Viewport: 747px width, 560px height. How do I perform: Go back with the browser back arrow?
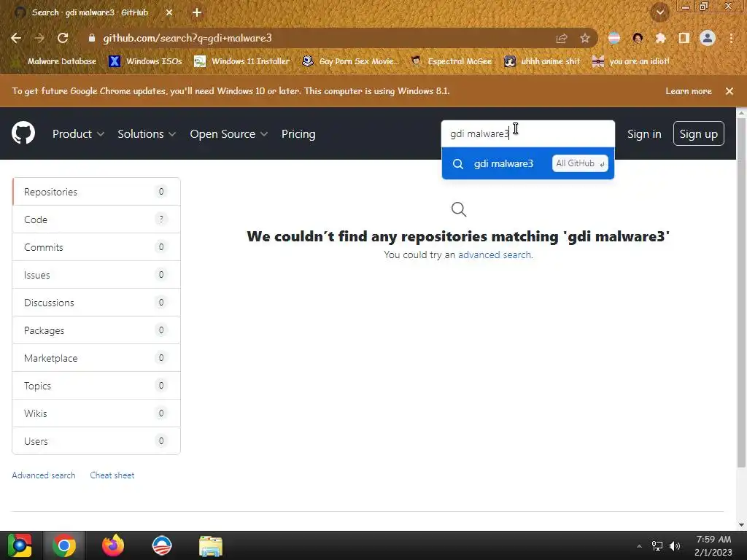16,38
